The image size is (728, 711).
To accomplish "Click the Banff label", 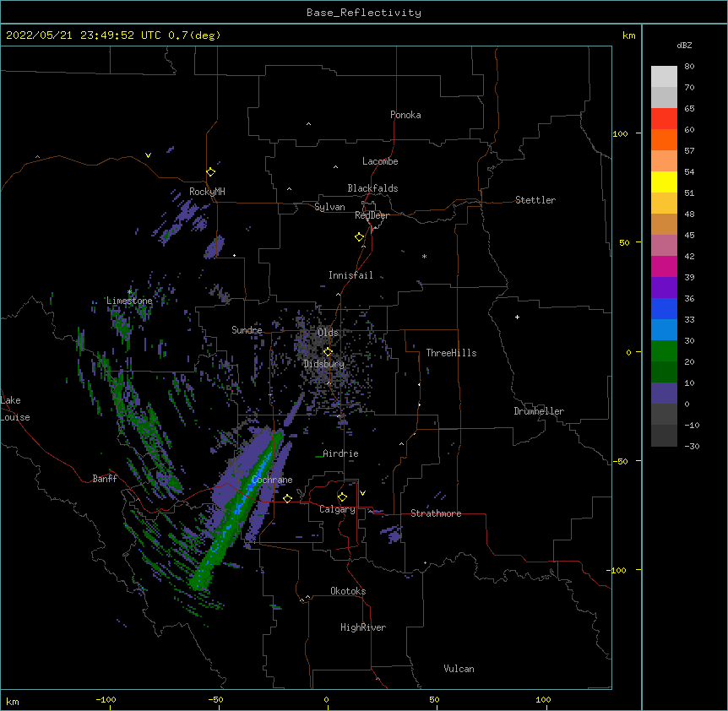I will click(x=105, y=479).
